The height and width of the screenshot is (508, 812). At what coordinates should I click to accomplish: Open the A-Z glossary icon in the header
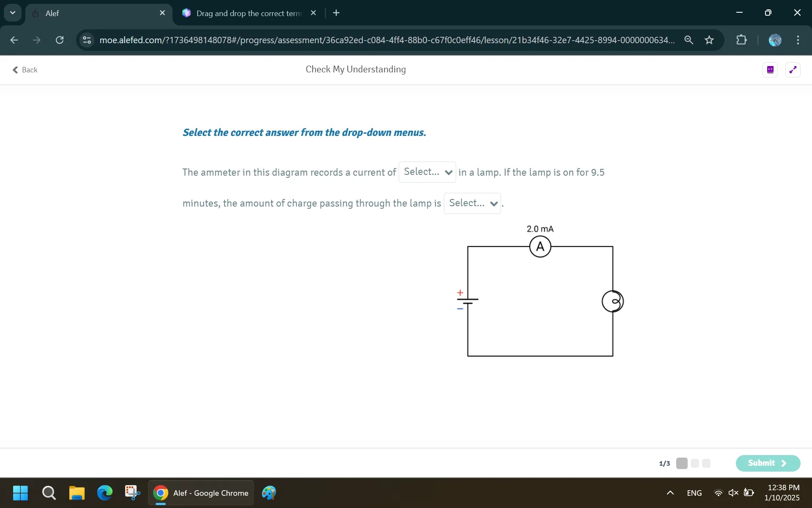tap(770, 69)
